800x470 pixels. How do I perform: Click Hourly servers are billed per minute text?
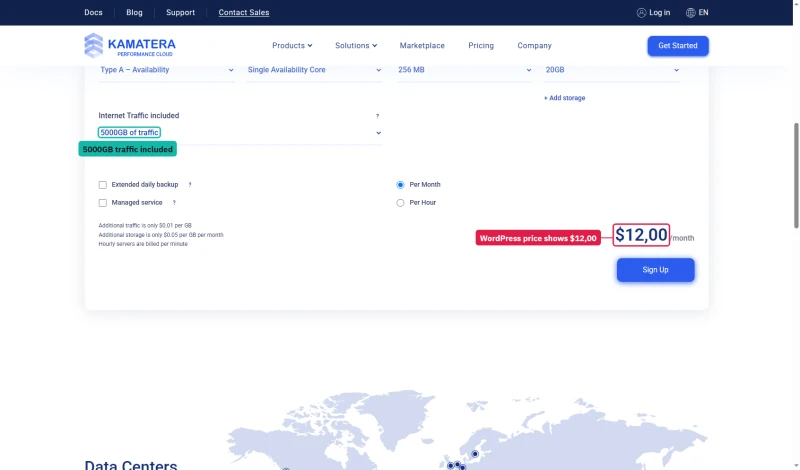[143, 244]
